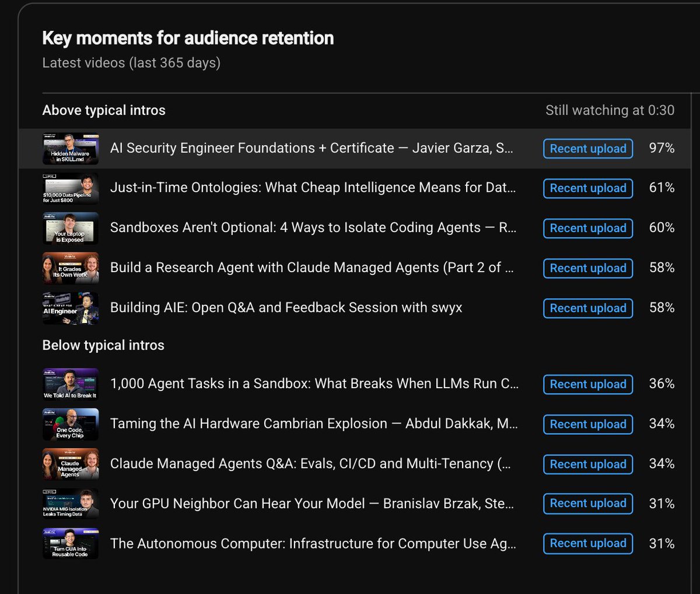Image resolution: width=700 pixels, height=594 pixels.
Task: Click title Sandboxes Aren't Optional: 4 Ways
Action: click(313, 227)
